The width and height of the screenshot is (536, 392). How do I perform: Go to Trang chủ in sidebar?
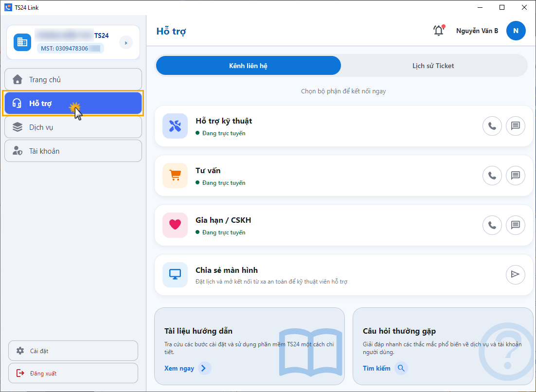[x=73, y=79]
